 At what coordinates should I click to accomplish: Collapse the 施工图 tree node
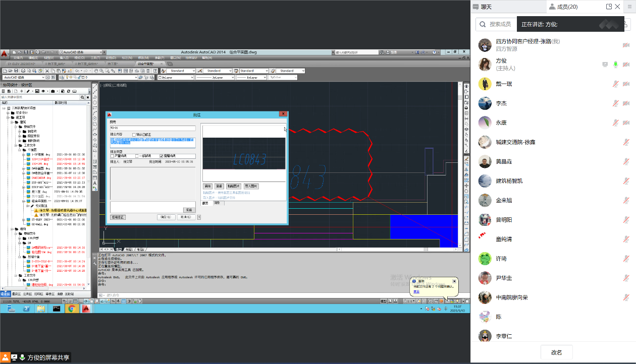tap(8, 117)
